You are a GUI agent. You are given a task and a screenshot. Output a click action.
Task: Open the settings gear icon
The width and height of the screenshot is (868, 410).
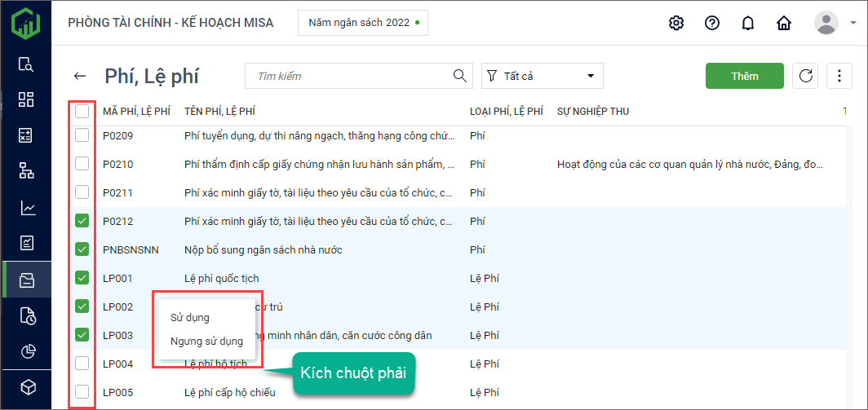pos(675,23)
